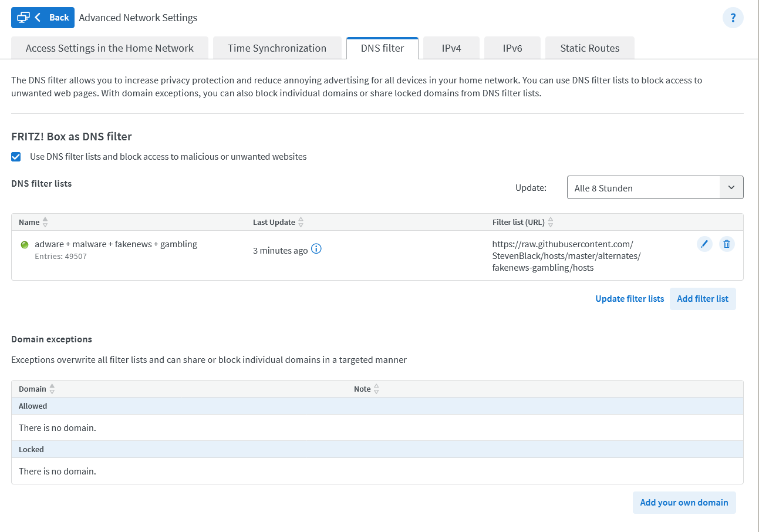
Task: Select filter list name adware + malware + fakenews + gambling
Action: (116, 244)
